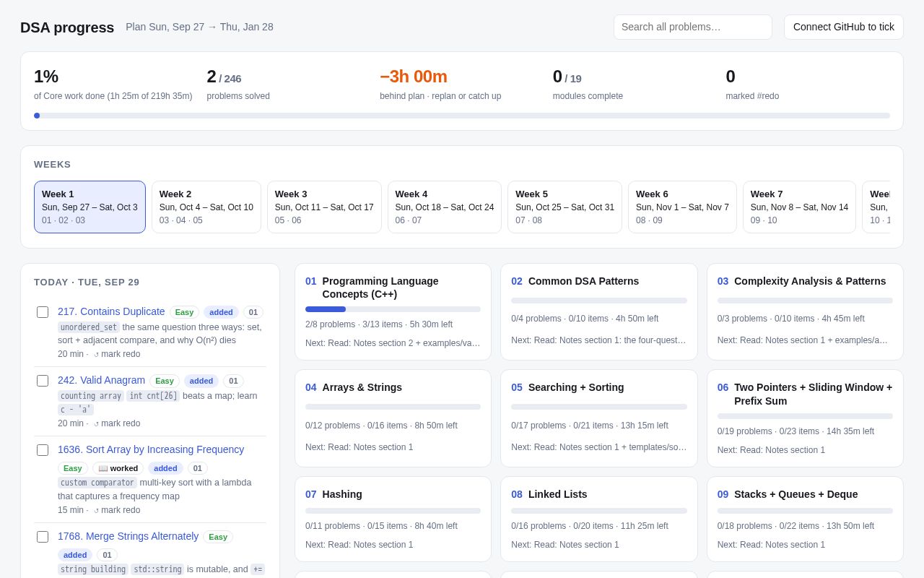Focus the Search all problems field

click(x=692, y=27)
